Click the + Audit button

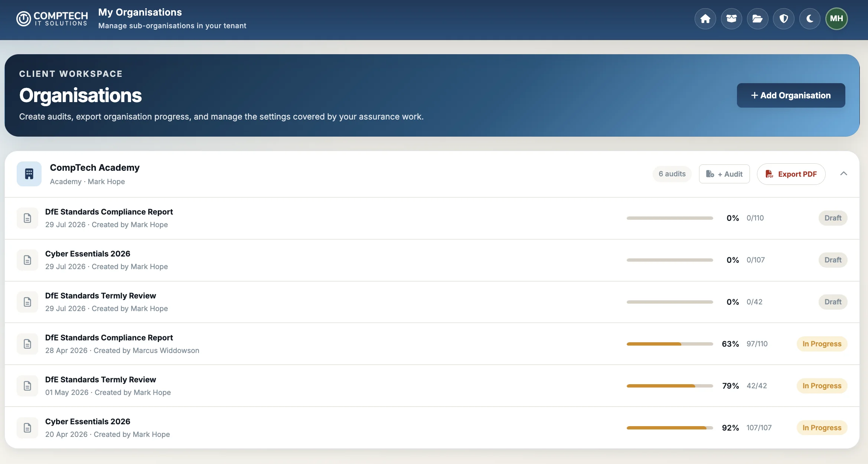click(x=724, y=174)
